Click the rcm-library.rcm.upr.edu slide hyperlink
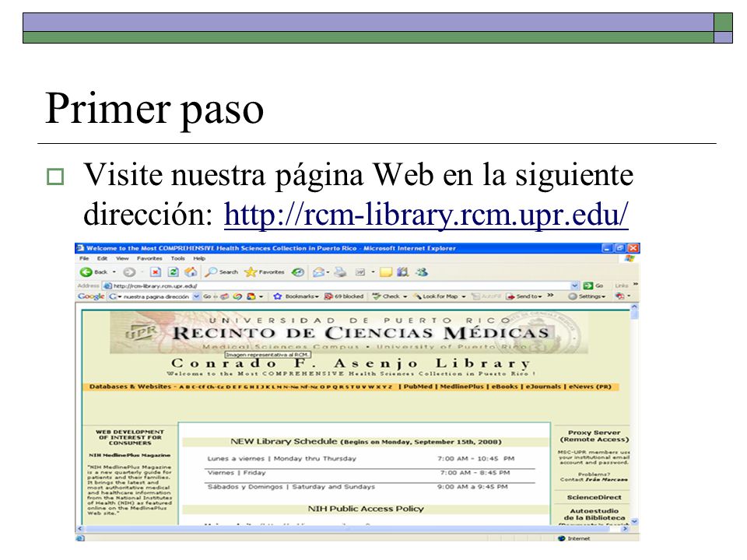747x560 pixels. 426,215
